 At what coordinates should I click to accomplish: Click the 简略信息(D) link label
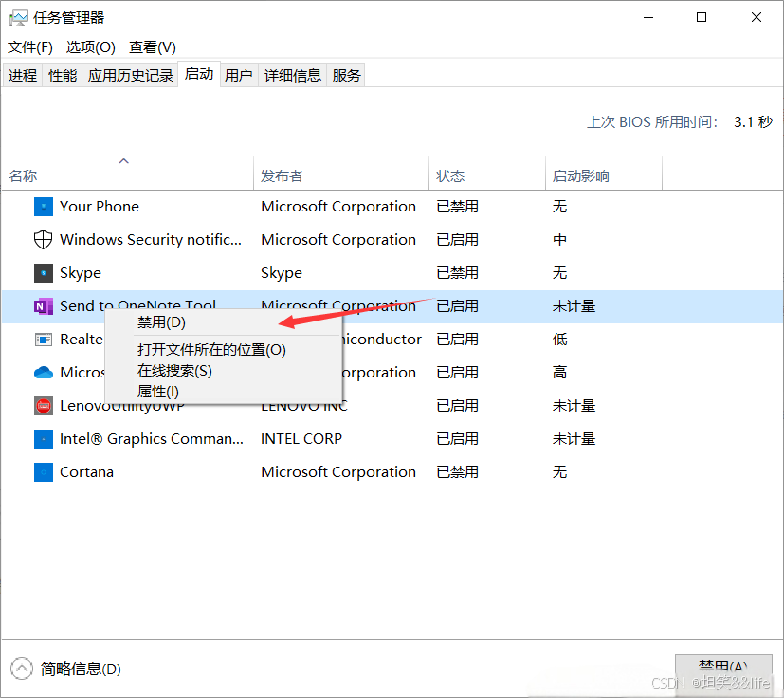click(x=81, y=669)
